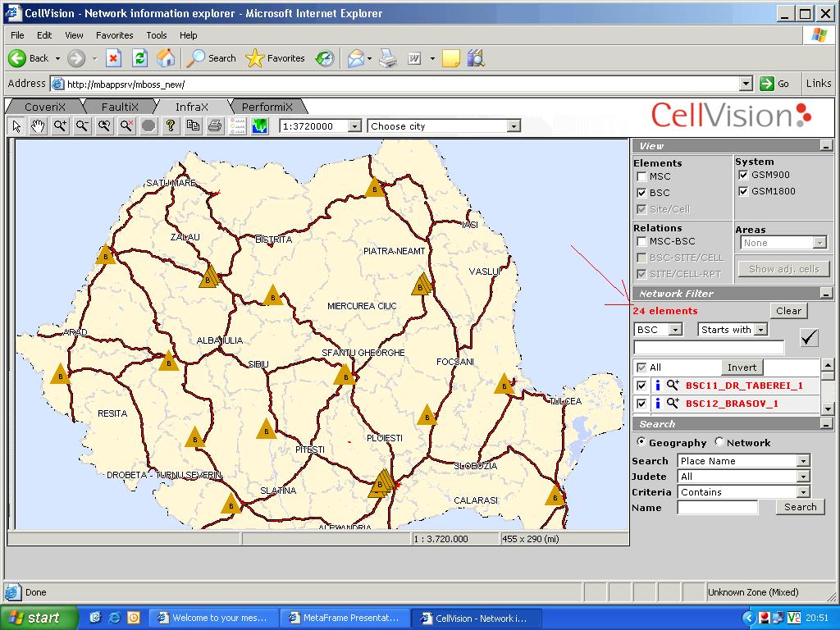
Task: Print the map using map toolbar printer
Action: click(x=215, y=126)
